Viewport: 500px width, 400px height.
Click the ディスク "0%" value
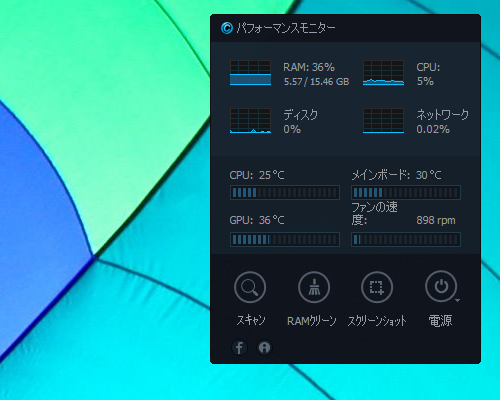point(292,129)
